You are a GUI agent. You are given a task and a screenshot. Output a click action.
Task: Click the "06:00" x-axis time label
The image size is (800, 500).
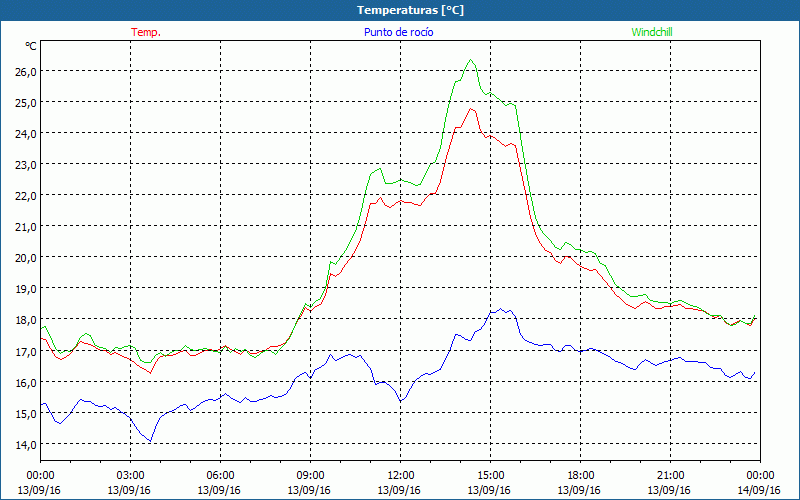[220, 476]
